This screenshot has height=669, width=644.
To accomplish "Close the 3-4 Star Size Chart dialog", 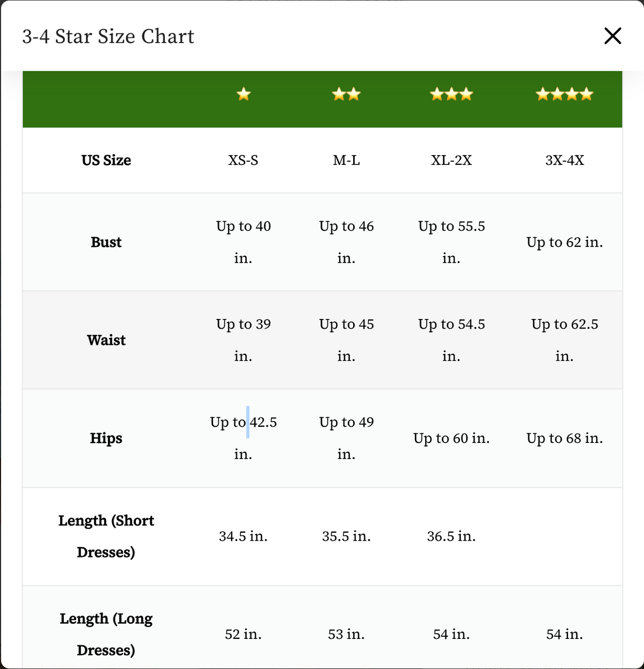I will pos(612,36).
